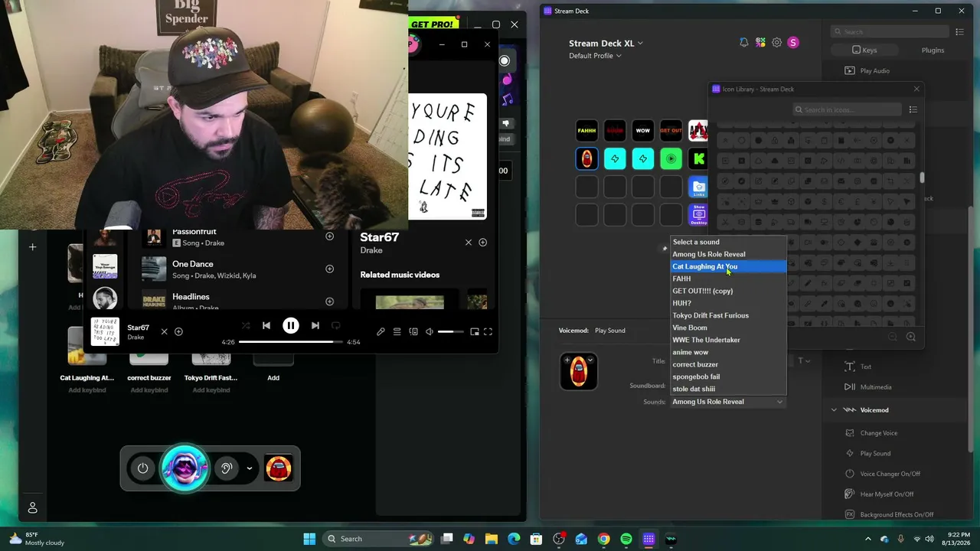Add One Dance to liked songs
Screen dimensions: 980x551
pyautogui.click(x=329, y=269)
